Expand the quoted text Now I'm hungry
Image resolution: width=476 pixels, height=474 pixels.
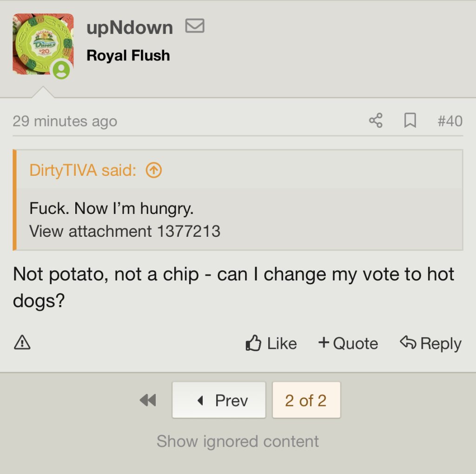111,208
